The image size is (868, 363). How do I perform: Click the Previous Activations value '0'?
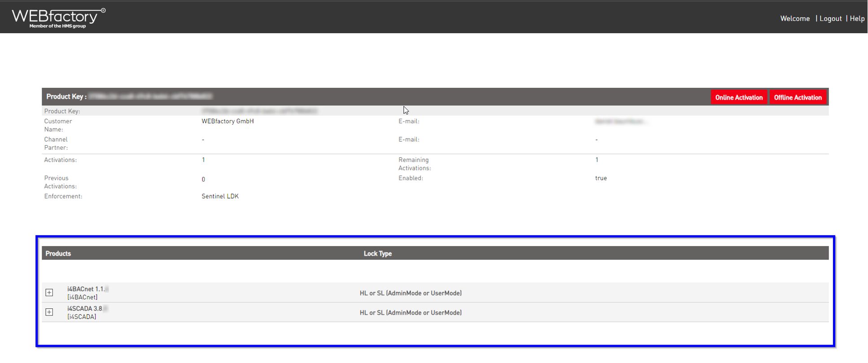pyautogui.click(x=203, y=179)
